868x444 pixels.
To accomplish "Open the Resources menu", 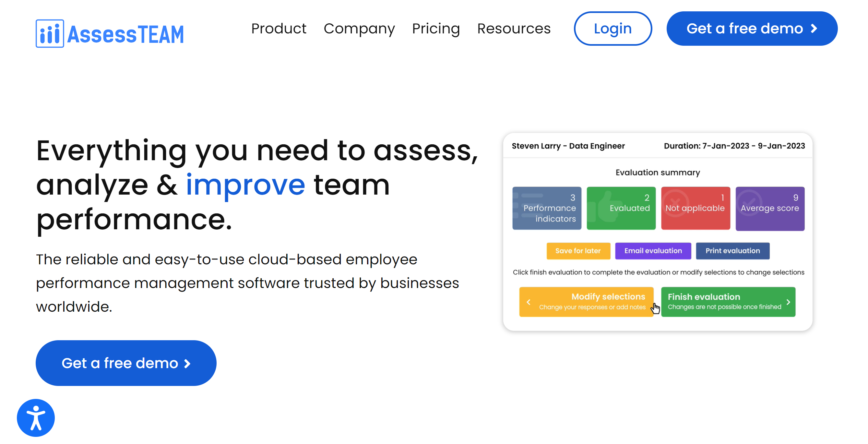I will (x=514, y=29).
